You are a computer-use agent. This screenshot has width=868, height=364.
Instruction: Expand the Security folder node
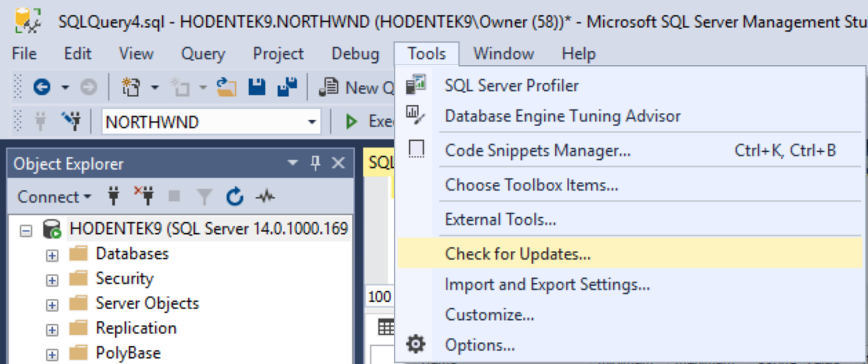point(52,280)
